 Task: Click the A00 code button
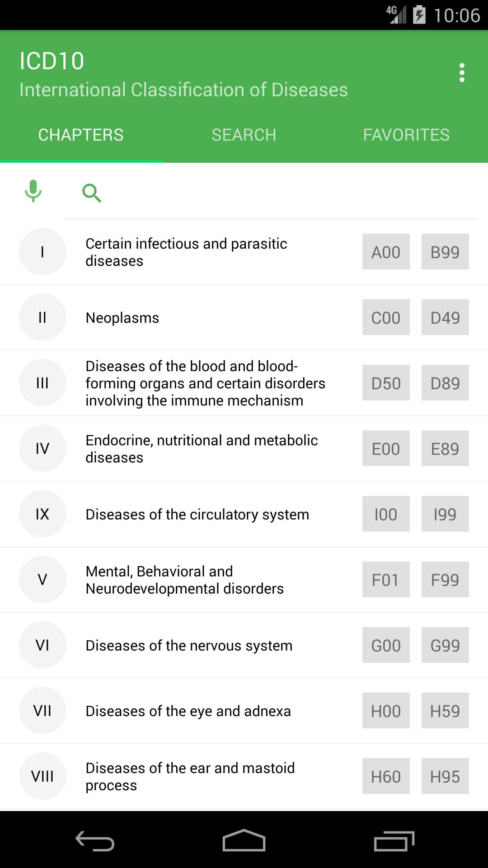click(x=386, y=252)
